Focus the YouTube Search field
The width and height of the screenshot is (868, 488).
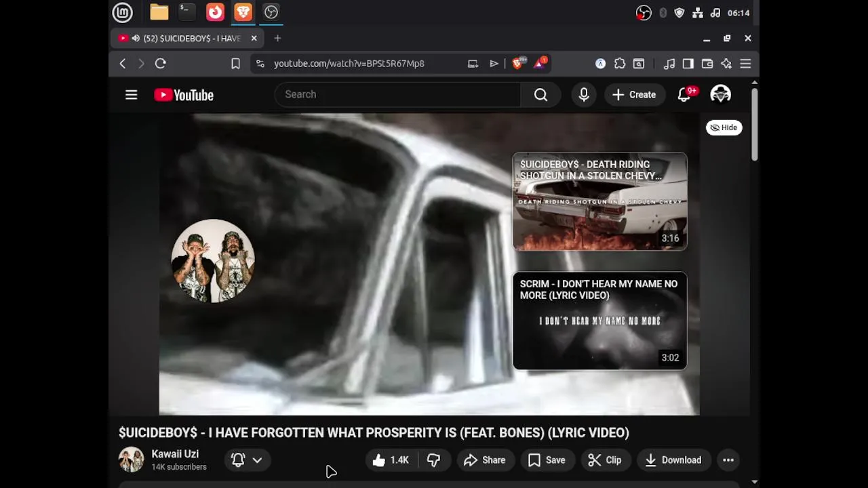tap(397, 95)
